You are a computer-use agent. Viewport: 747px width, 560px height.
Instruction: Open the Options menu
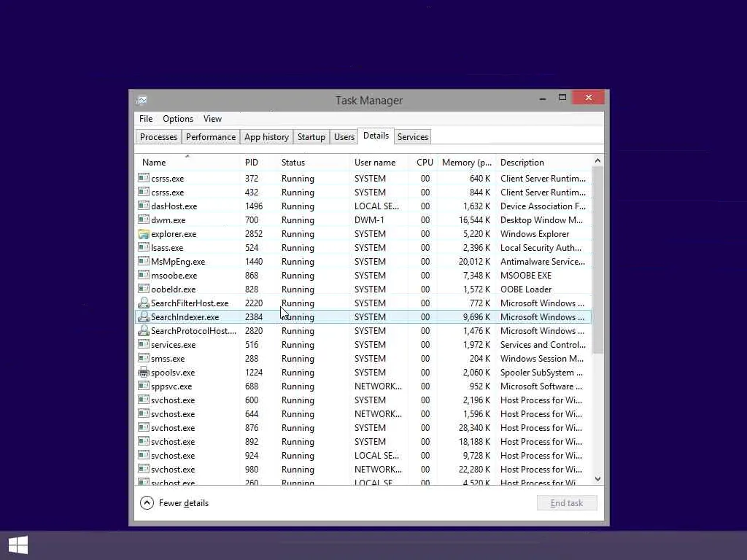click(x=178, y=119)
